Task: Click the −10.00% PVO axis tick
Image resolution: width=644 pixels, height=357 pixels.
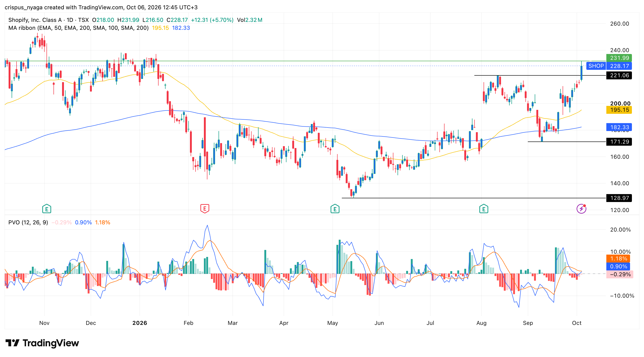Action: (x=622, y=296)
